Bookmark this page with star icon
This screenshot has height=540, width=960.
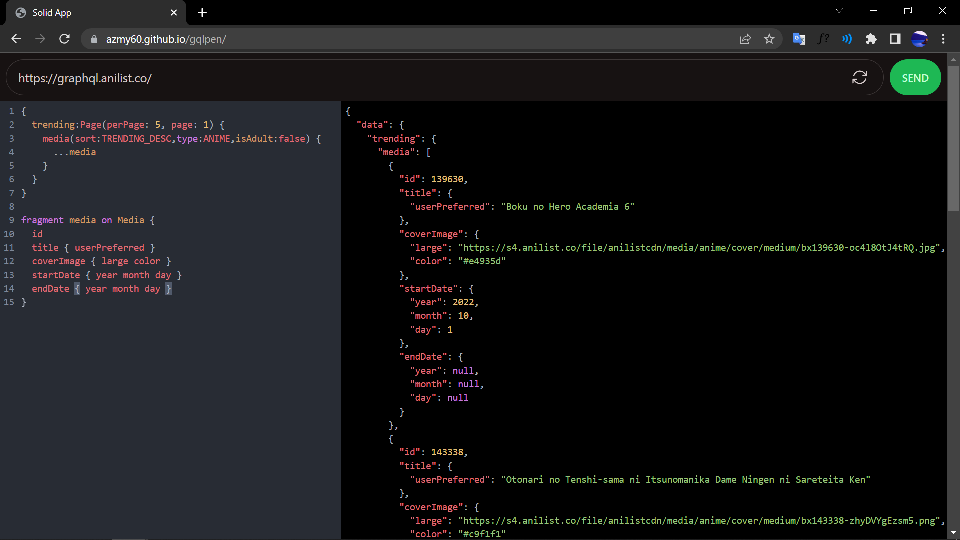click(769, 39)
